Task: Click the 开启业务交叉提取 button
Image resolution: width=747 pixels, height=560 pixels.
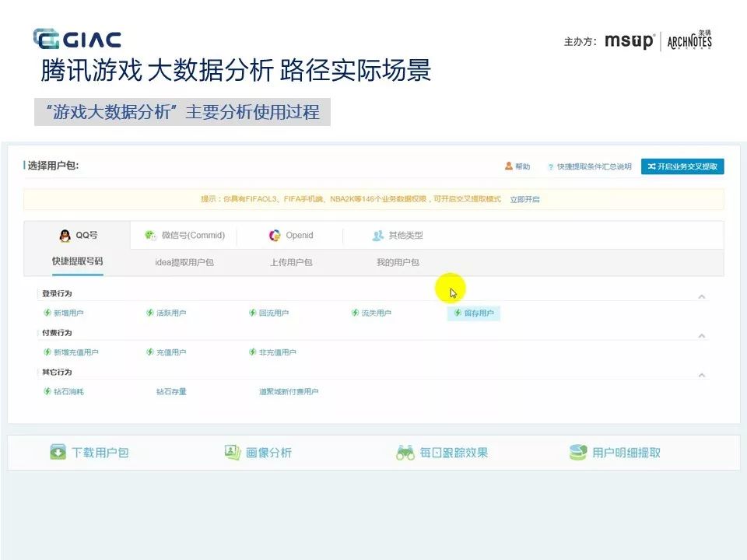Action: click(x=682, y=166)
